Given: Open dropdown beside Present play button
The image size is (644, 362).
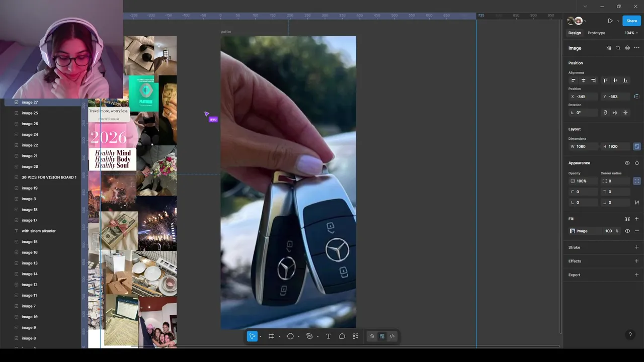Looking at the screenshot, I should pos(618,21).
